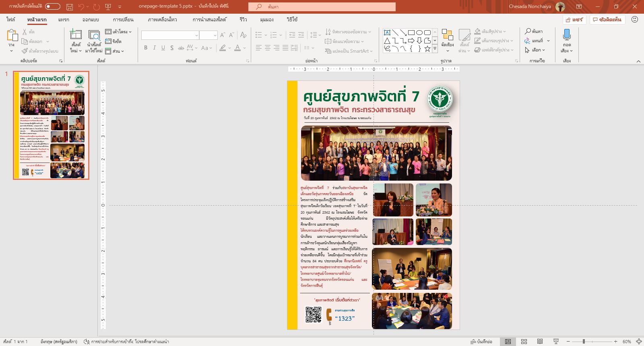The width and height of the screenshot is (644, 346).
Task: Open the Customize Quick Access Toolbar dropdown
Action: click(x=120, y=7)
